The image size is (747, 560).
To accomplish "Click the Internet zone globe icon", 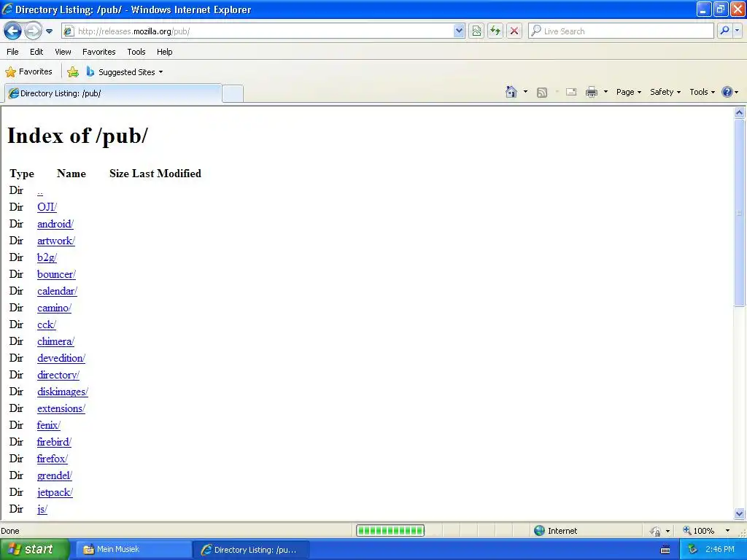I will pos(539,531).
